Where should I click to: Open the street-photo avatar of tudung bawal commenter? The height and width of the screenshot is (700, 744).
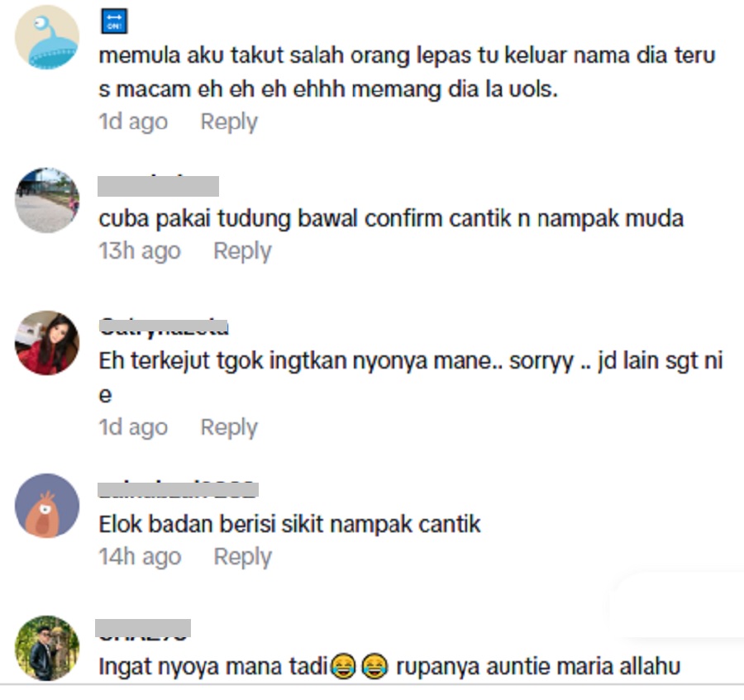[x=47, y=200]
